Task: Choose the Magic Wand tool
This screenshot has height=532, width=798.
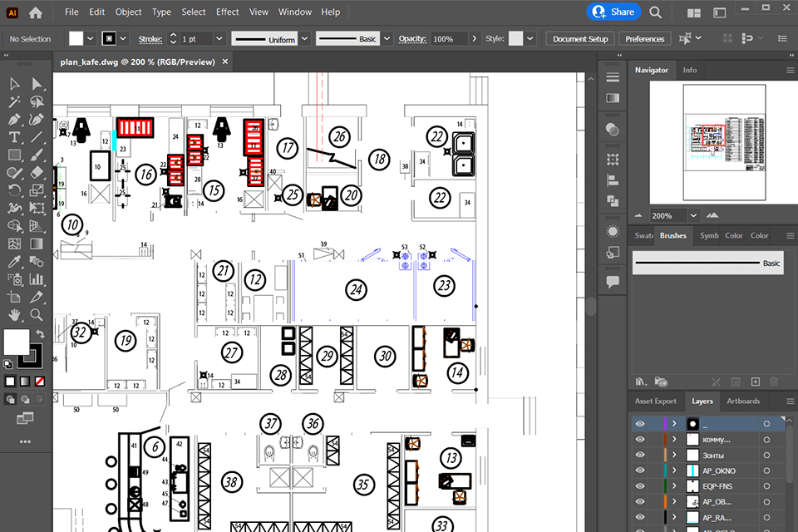Action: tap(14, 101)
